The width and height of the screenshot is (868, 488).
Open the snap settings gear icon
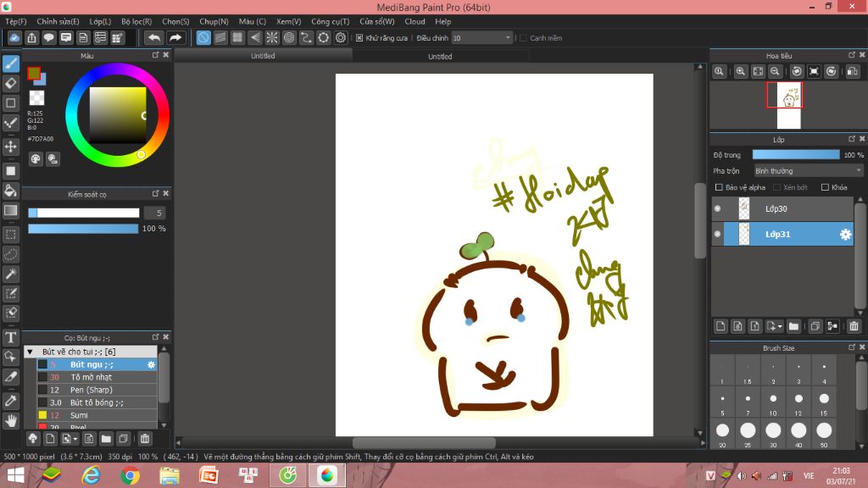coord(341,37)
